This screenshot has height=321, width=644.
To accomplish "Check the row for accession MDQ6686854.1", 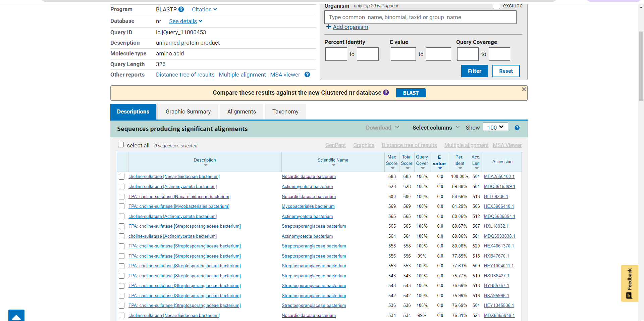I will coord(122,217).
